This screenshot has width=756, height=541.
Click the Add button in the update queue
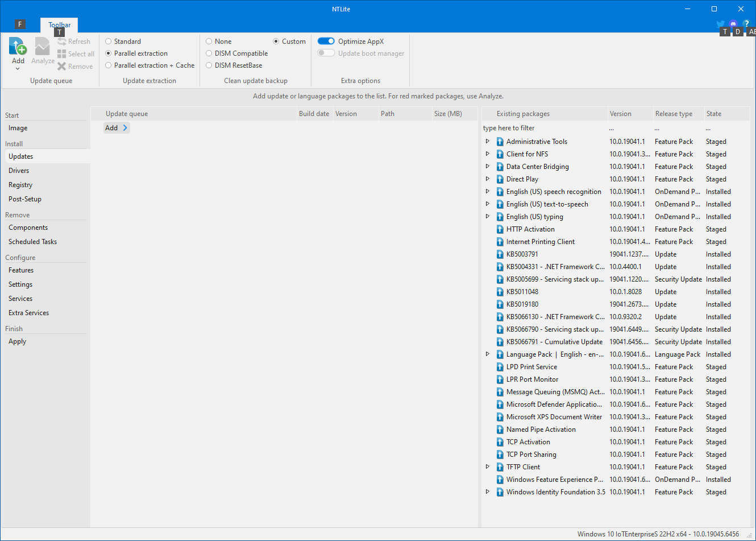(x=117, y=128)
